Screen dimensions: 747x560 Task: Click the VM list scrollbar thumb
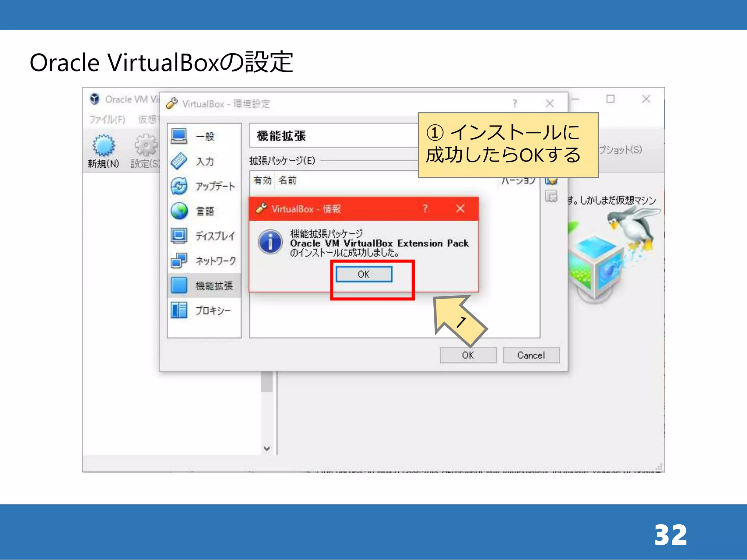coord(267,382)
